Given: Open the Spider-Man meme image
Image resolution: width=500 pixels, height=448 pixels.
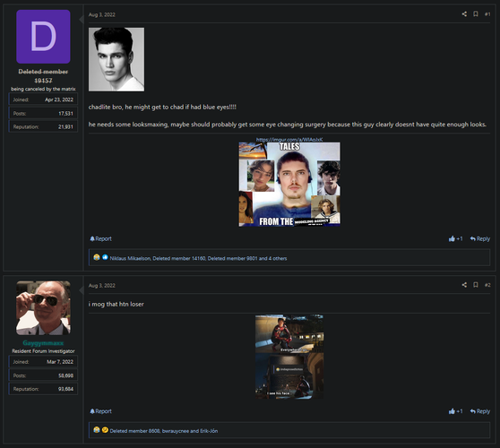Looking at the screenshot, I should pyautogui.click(x=289, y=357).
